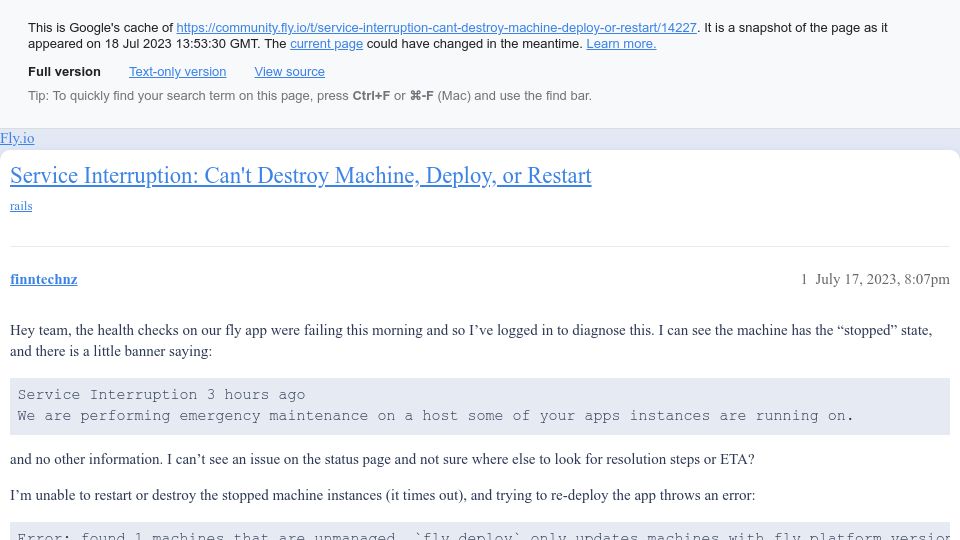Open finntechnz user profile
Viewport: 960px width, 540px height.
tap(43, 279)
